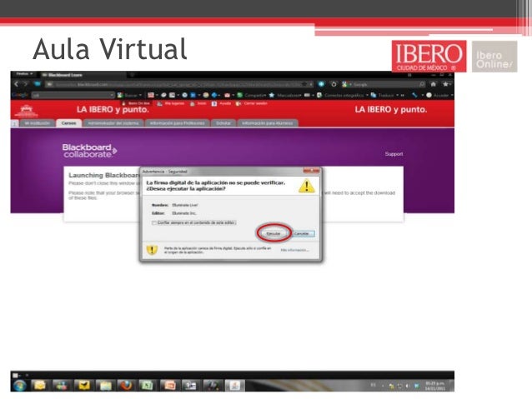Click Ejecutar in the security warning dialog

274,233
